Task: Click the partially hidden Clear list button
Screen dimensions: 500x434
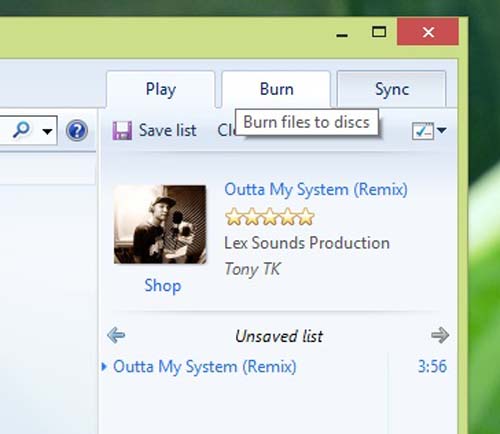Action: coord(227,130)
